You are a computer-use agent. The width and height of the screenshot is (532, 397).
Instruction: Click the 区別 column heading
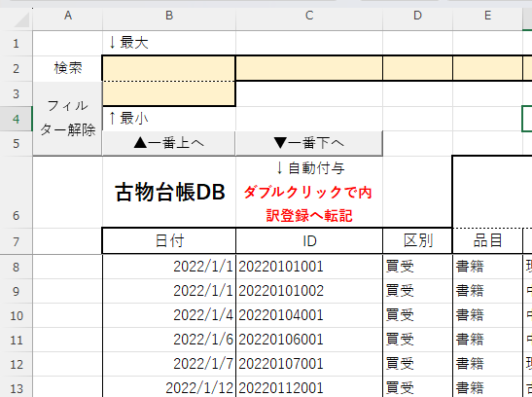[417, 241]
